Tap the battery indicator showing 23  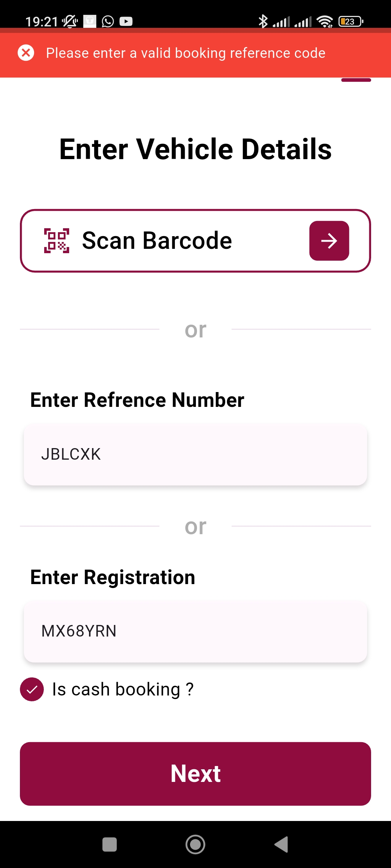click(351, 22)
